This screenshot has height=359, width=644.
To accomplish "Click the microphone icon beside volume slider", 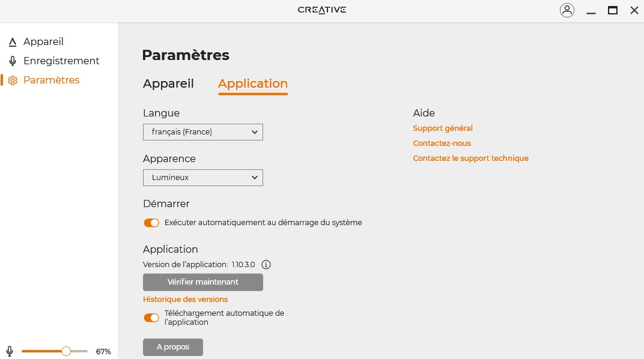I will (x=10, y=351).
